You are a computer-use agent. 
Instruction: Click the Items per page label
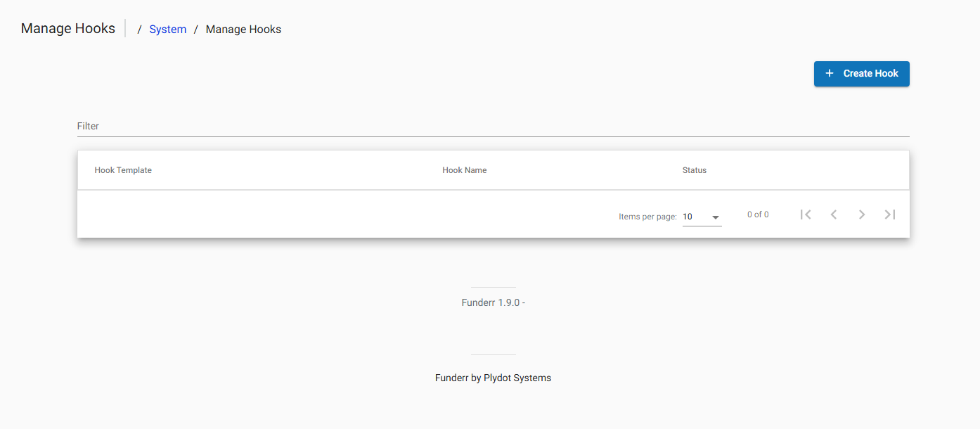coord(647,217)
